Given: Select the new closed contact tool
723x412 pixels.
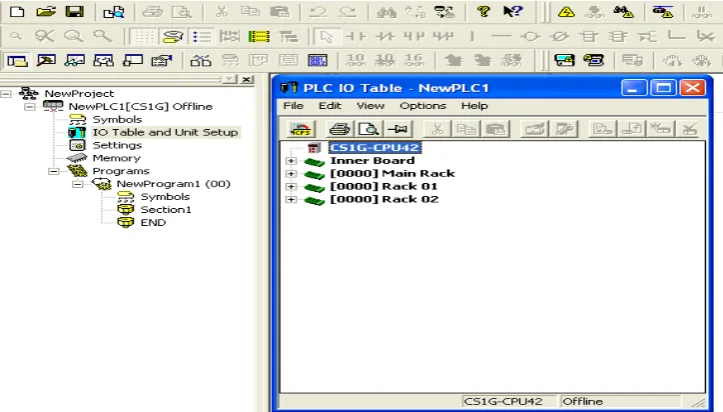Looking at the screenshot, I should click(x=384, y=36).
